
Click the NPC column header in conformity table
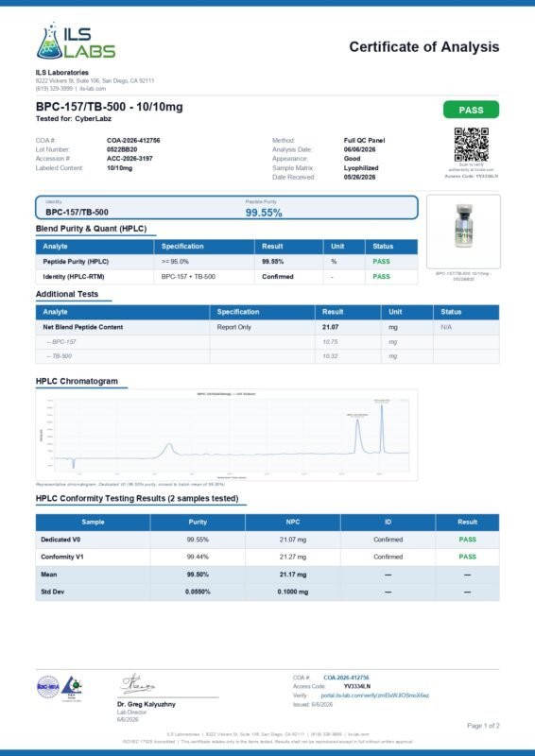pyautogui.click(x=293, y=523)
